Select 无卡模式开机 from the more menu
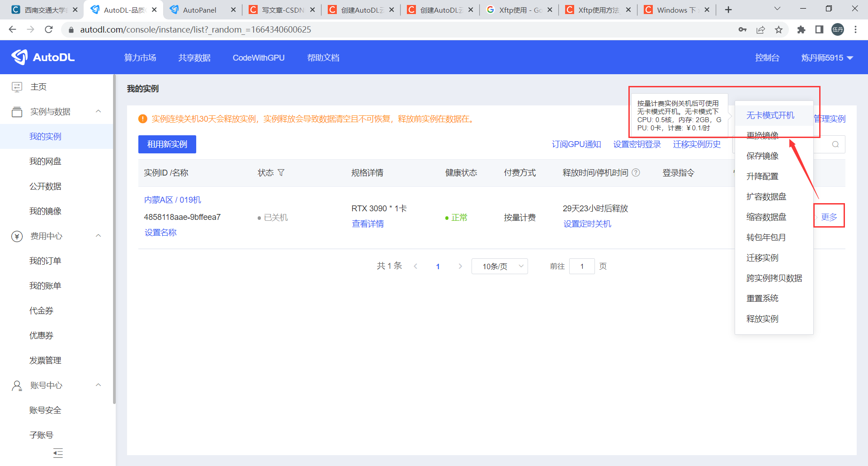 coord(770,115)
